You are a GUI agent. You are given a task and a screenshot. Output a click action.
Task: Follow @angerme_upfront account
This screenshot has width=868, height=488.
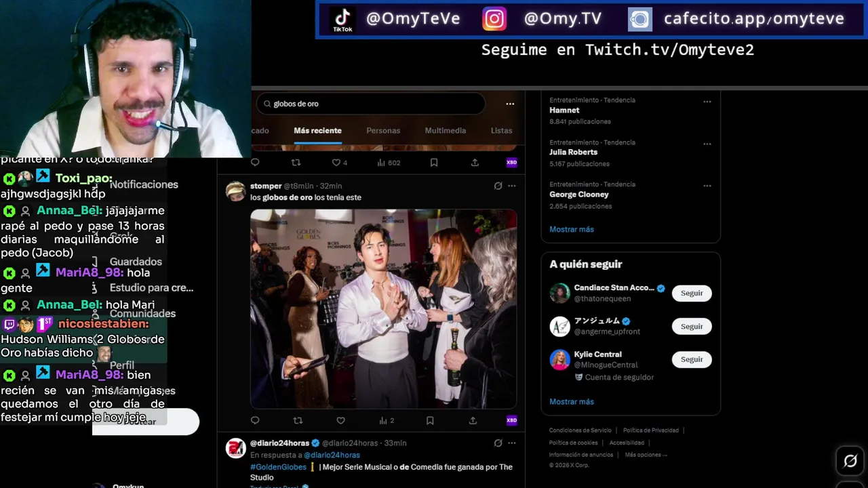[692, 327]
